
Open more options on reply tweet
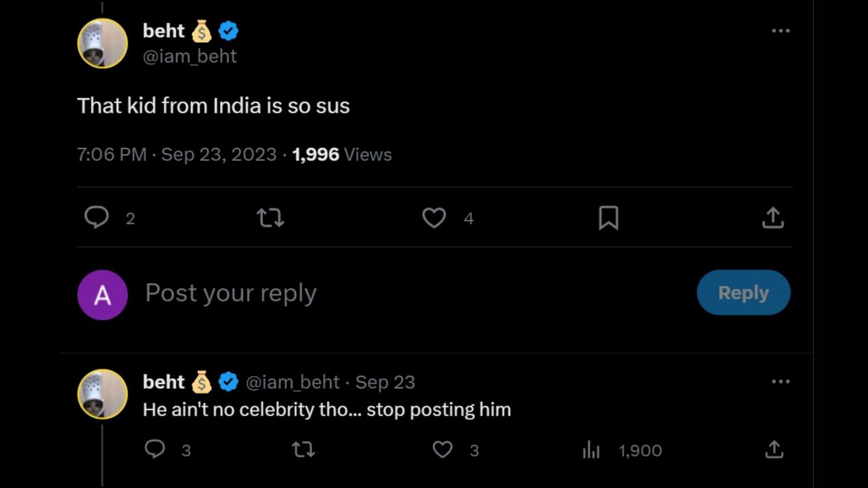(780, 382)
